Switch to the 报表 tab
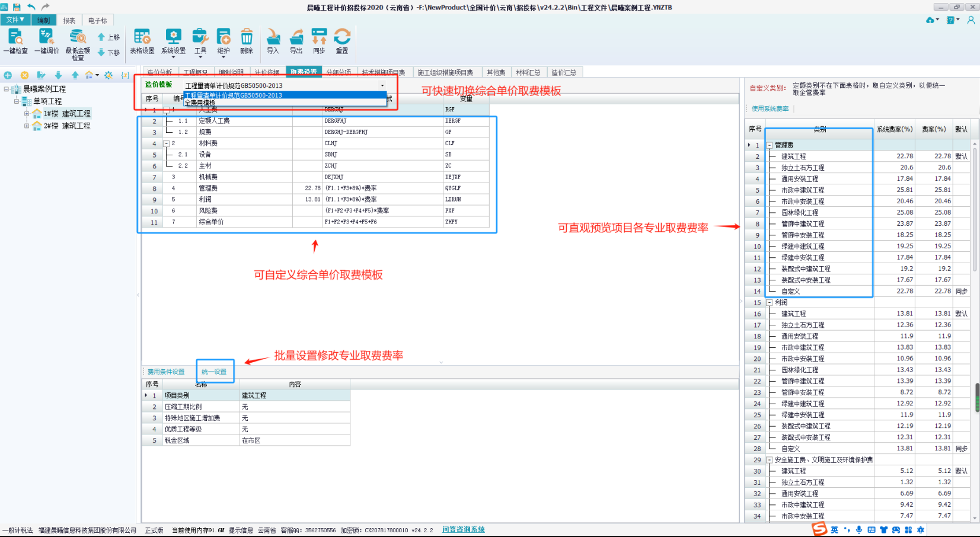 (x=69, y=21)
